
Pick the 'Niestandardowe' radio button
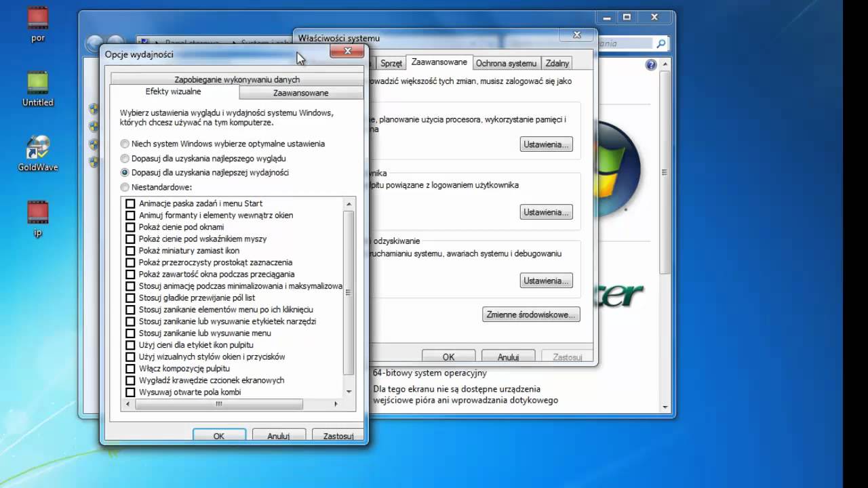click(x=125, y=187)
